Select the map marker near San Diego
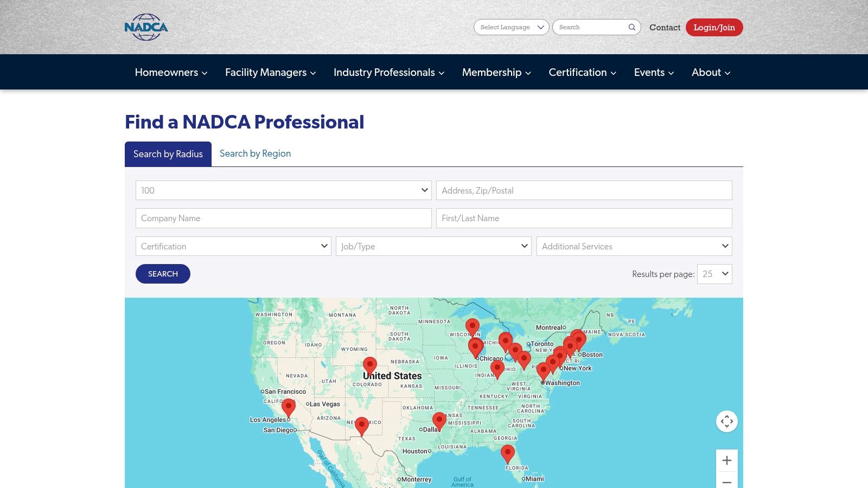868x488 pixels. pyautogui.click(x=288, y=407)
